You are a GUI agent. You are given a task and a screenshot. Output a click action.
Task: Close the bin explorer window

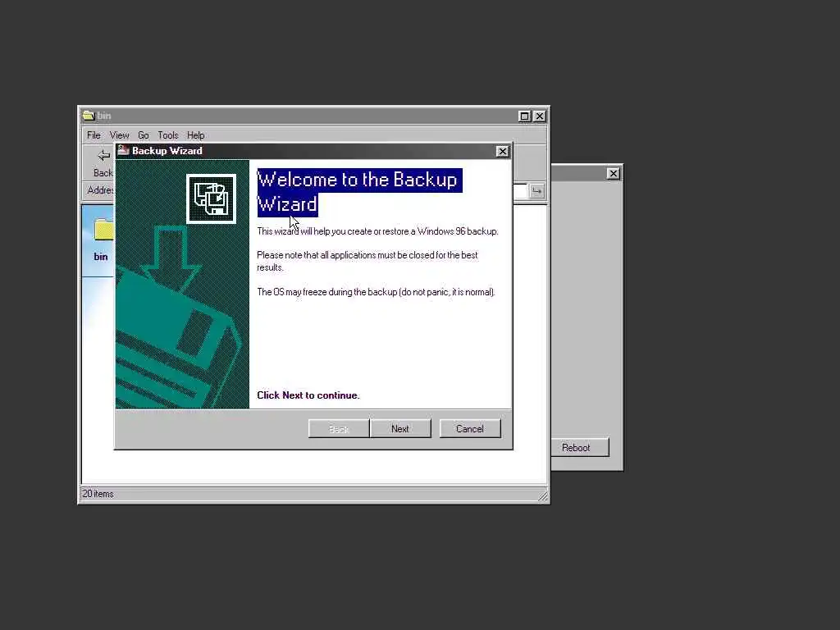click(540, 116)
